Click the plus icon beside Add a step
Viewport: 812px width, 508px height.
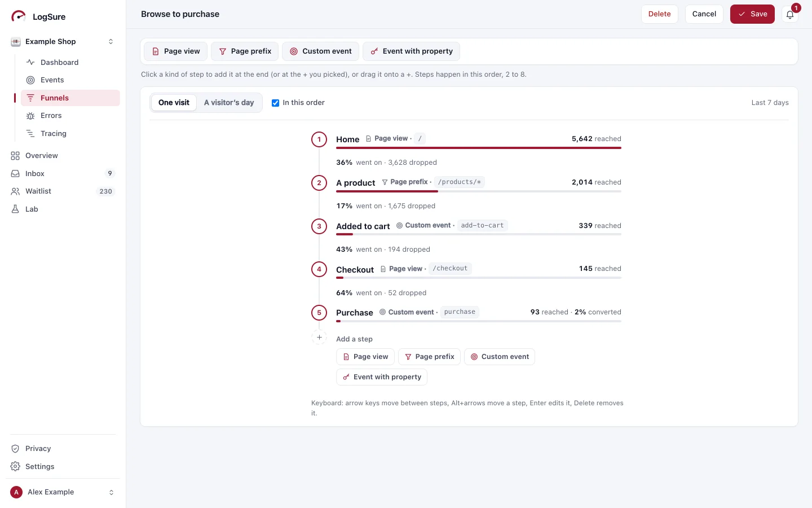319,338
